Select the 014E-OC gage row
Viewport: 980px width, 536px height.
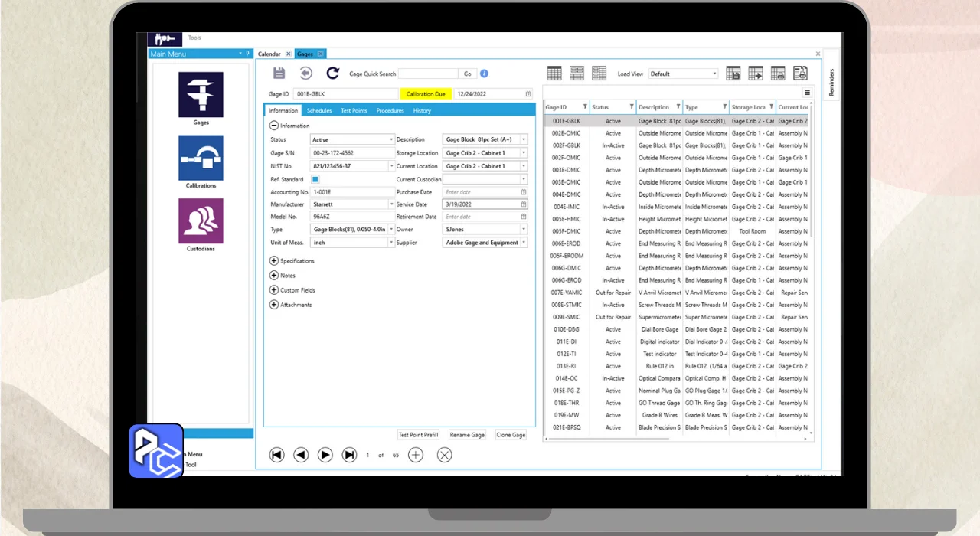click(678, 378)
